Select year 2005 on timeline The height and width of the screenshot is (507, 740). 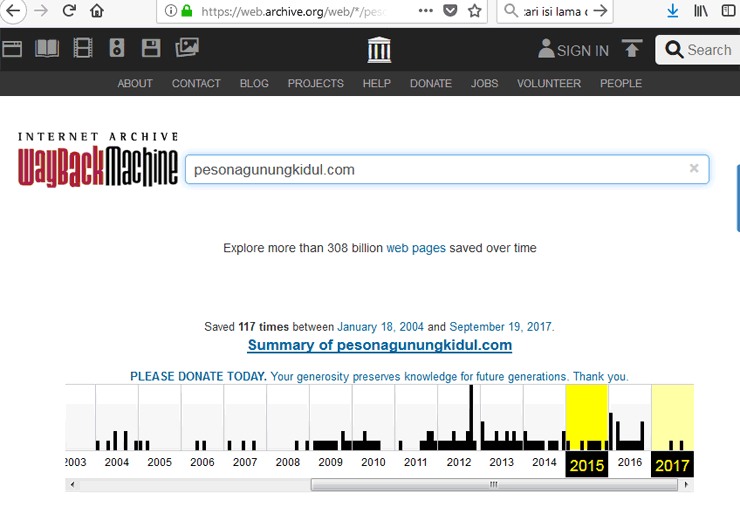pos(160,462)
